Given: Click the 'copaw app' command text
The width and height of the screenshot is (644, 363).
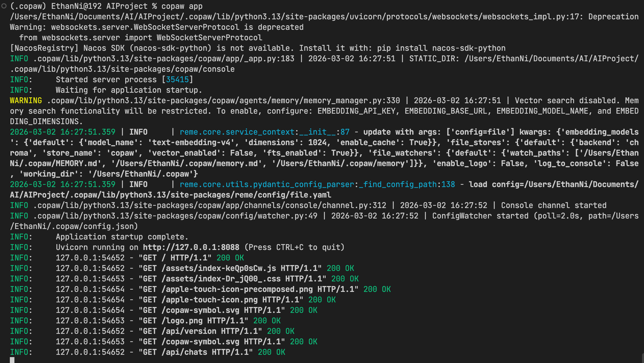Looking at the screenshot, I should (182, 6).
